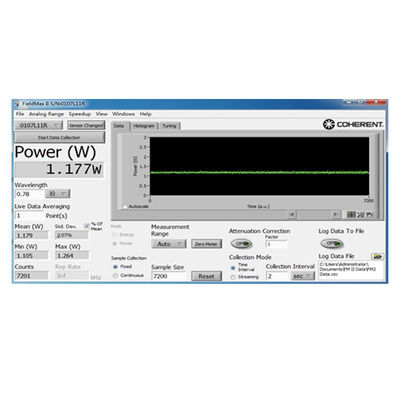This screenshot has height=400, width=400.
Task: Click the graph horizontal scrollbar track
Action: tap(314, 214)
